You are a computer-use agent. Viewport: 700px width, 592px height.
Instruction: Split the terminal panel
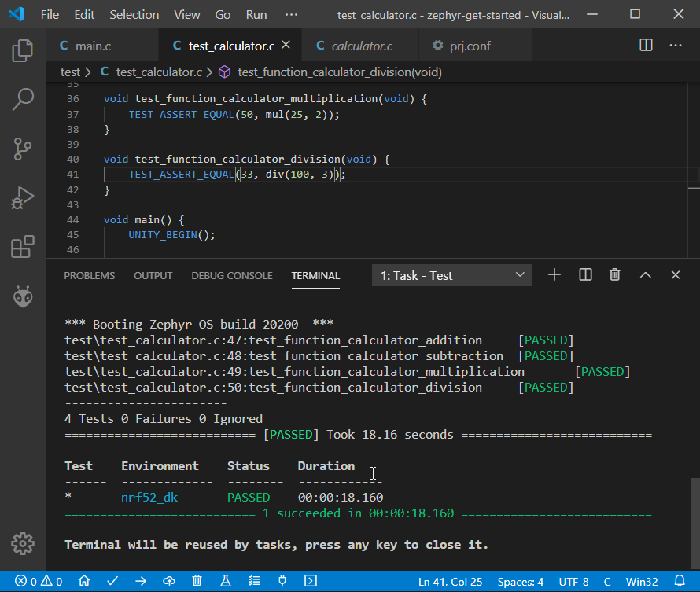tap(585, 275)
